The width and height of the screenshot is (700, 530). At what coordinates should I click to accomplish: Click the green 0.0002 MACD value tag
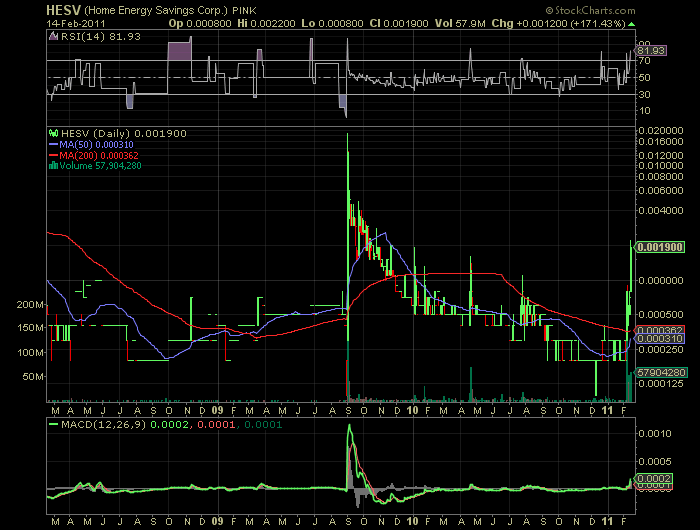pyautogui.click(x=653, y=479)
